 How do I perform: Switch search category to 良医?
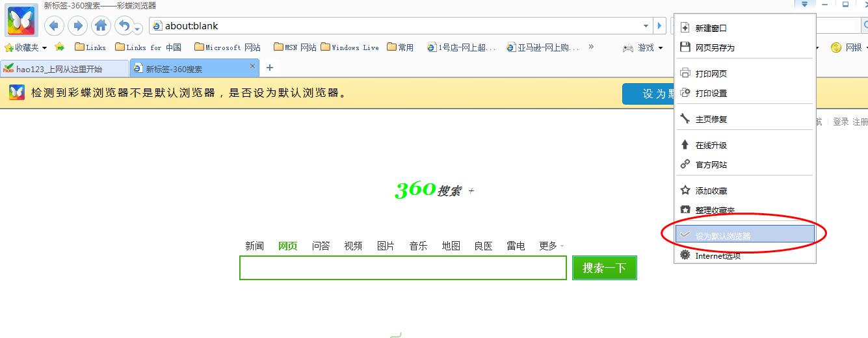click(483, 246)
